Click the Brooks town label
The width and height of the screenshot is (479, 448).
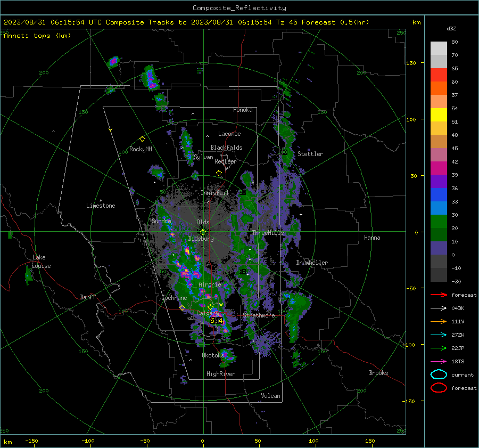click(378, 373)
